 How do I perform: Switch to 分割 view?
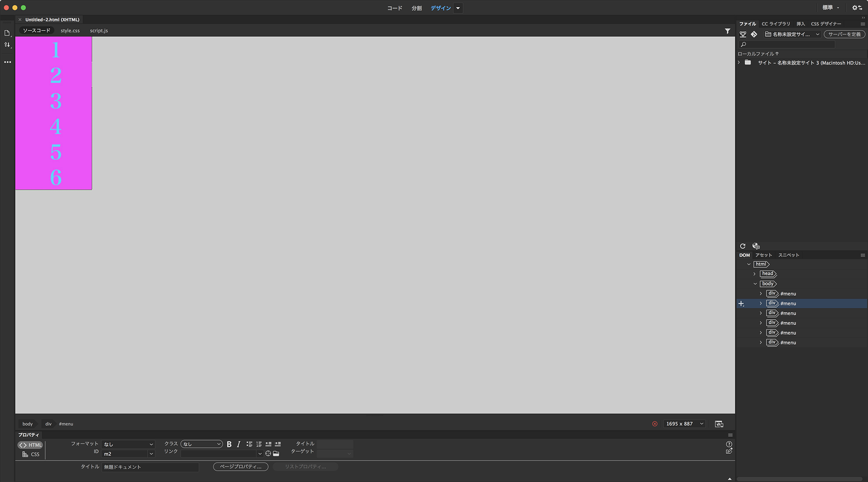pyautogui.click(x=417, y=8)
